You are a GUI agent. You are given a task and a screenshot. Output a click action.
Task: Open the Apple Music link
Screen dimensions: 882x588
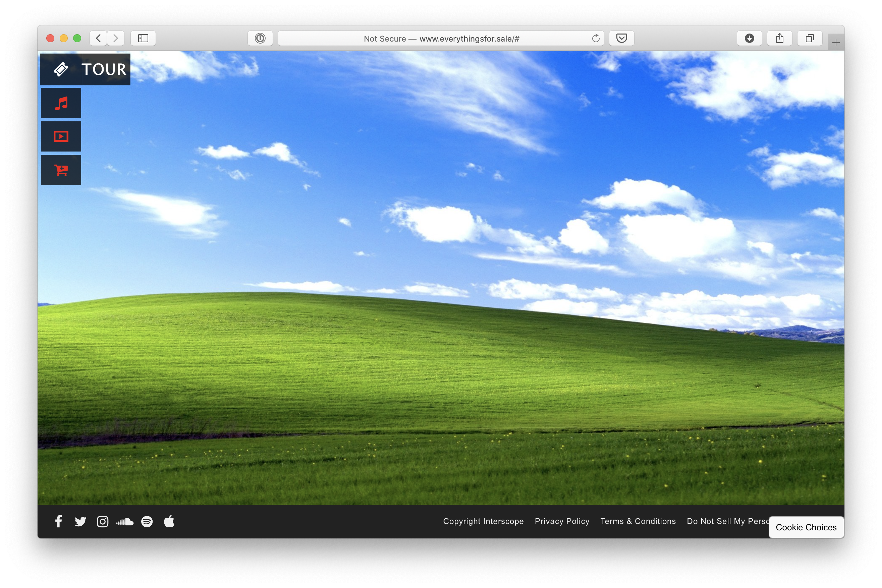[x=169, y=522]
